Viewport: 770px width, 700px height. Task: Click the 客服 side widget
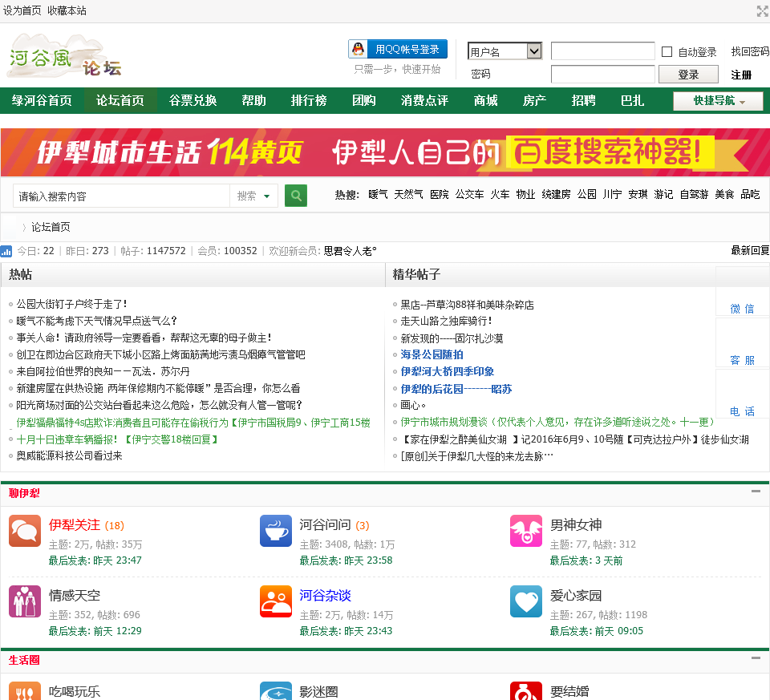tap(742, 343)
